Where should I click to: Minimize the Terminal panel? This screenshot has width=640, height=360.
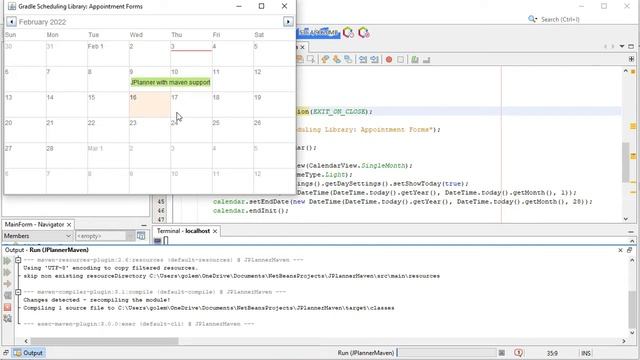(x=631, y=231)
